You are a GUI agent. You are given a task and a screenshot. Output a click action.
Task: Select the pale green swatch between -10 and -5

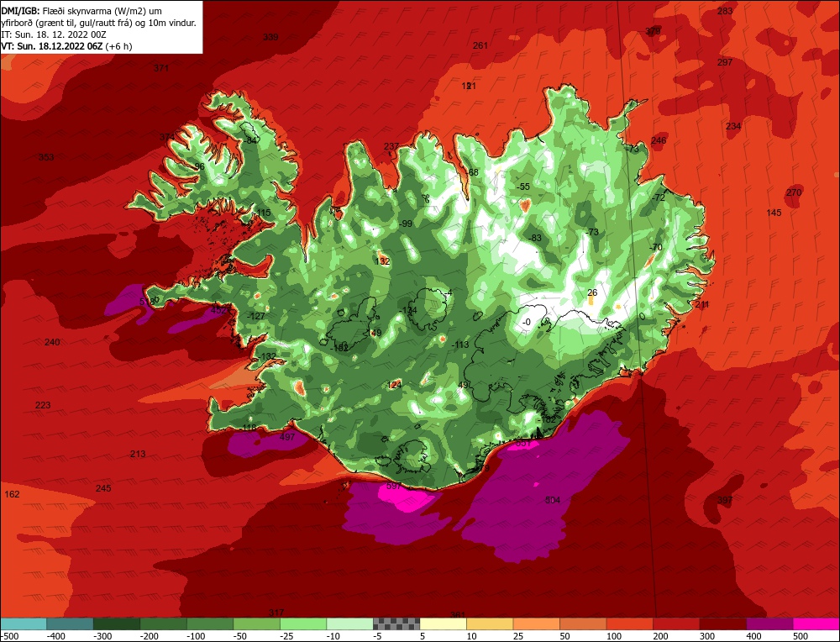tap(349, 624)
